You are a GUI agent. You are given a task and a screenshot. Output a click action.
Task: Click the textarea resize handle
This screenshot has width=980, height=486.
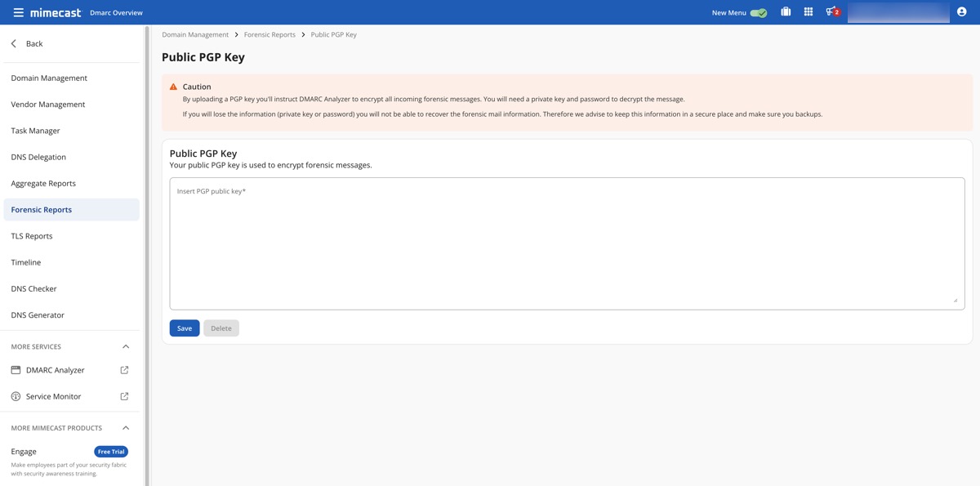955,301
